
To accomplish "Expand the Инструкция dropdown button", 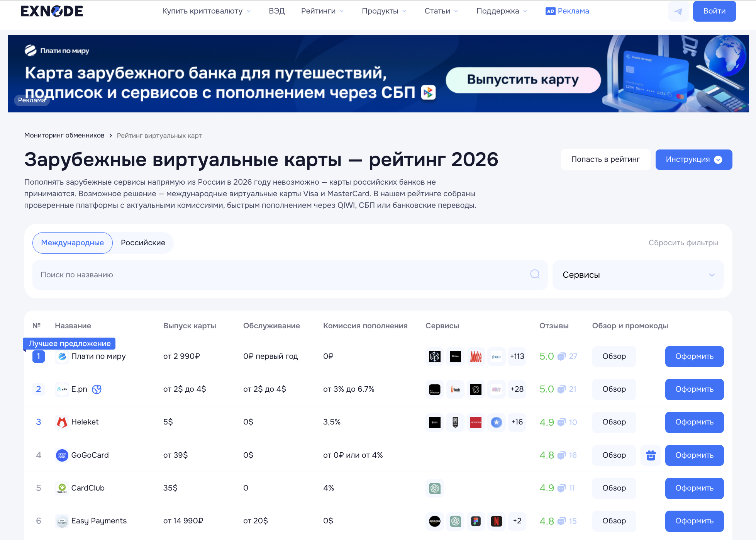I will click(693, 160).
